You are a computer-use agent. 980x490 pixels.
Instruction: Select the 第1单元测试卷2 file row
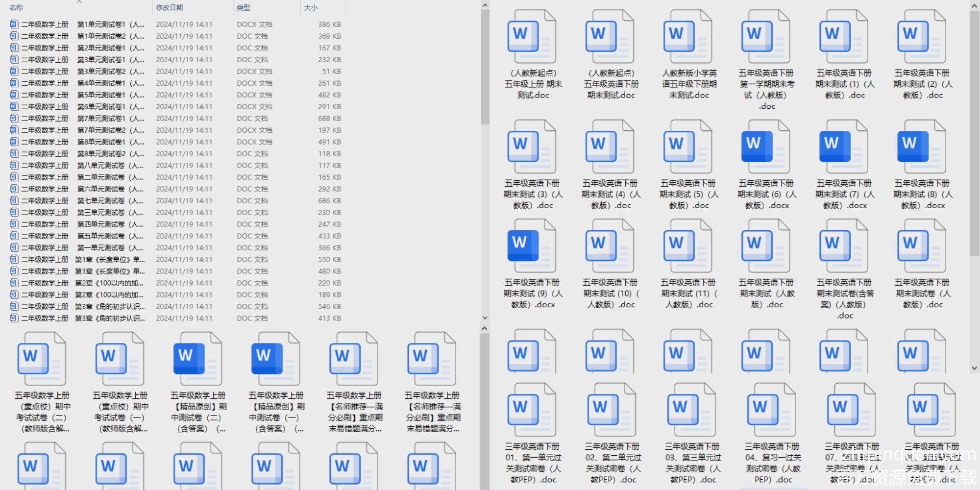click(x=175, y=36)
